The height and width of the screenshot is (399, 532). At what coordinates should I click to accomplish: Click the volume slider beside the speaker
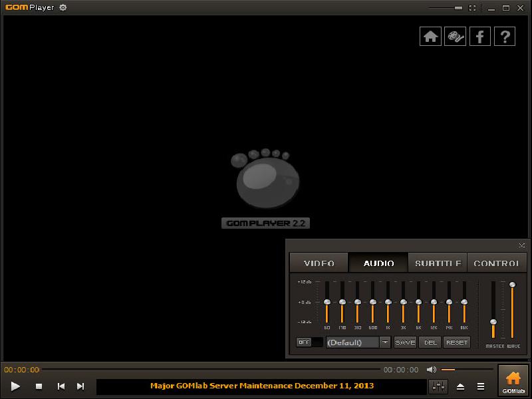(467, 370)
